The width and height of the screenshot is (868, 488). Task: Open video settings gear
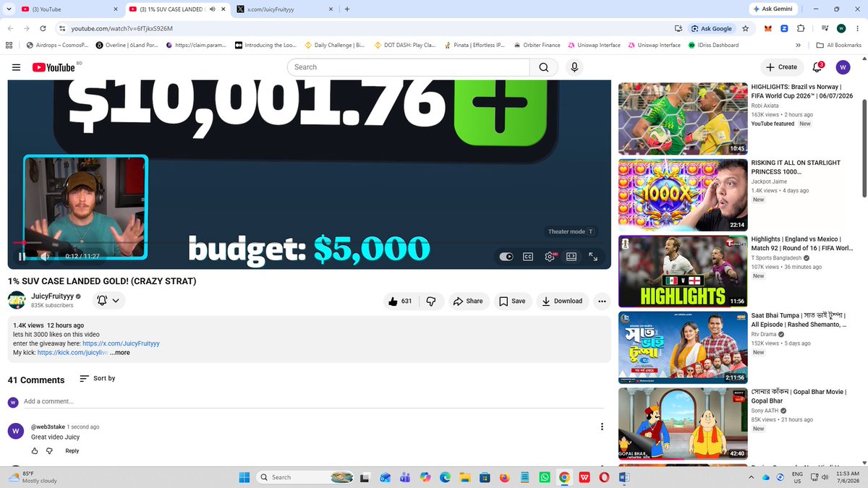click(x=550, y=256)
